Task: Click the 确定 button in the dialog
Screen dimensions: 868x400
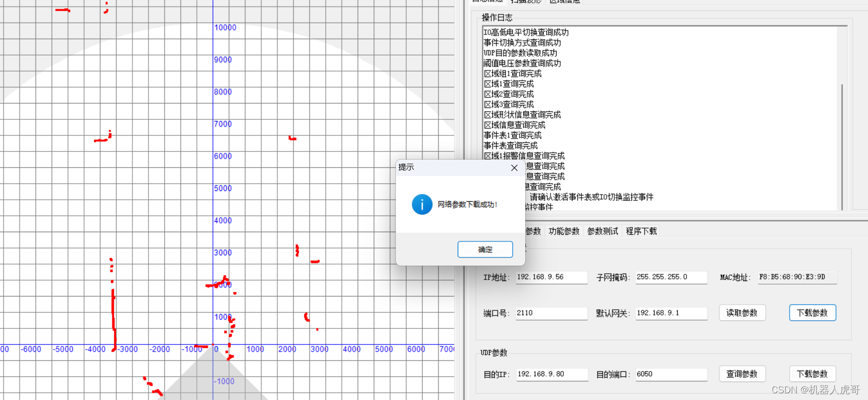Action: point(485,250)
